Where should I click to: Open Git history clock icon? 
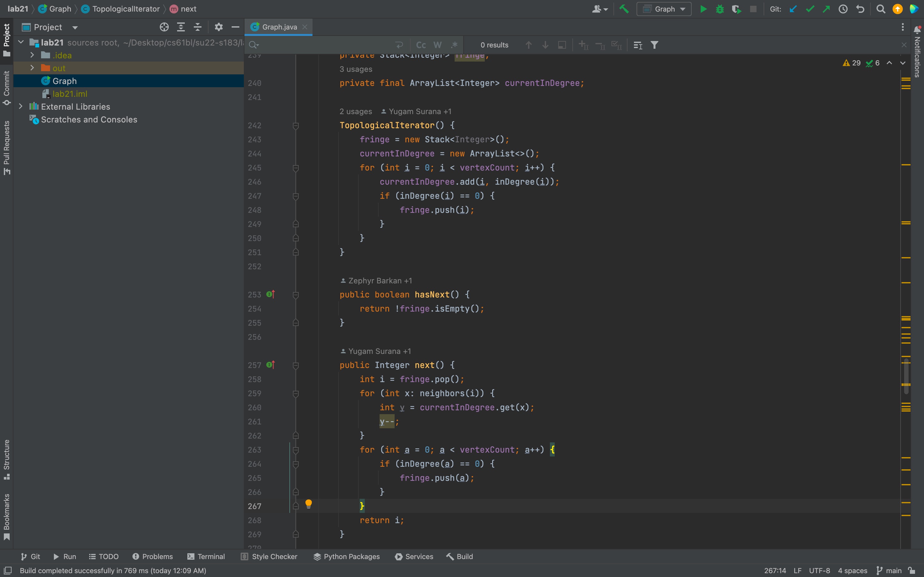[x=843, y=9]
